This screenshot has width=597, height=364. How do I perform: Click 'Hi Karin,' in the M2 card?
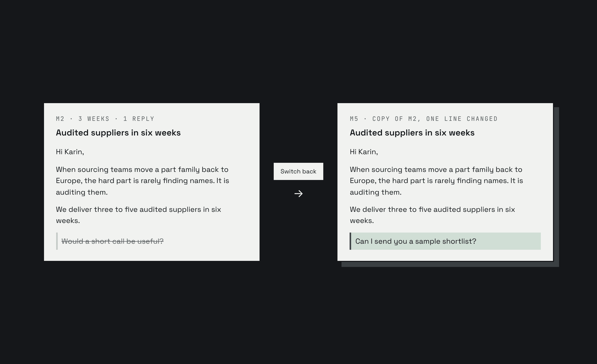70,152
